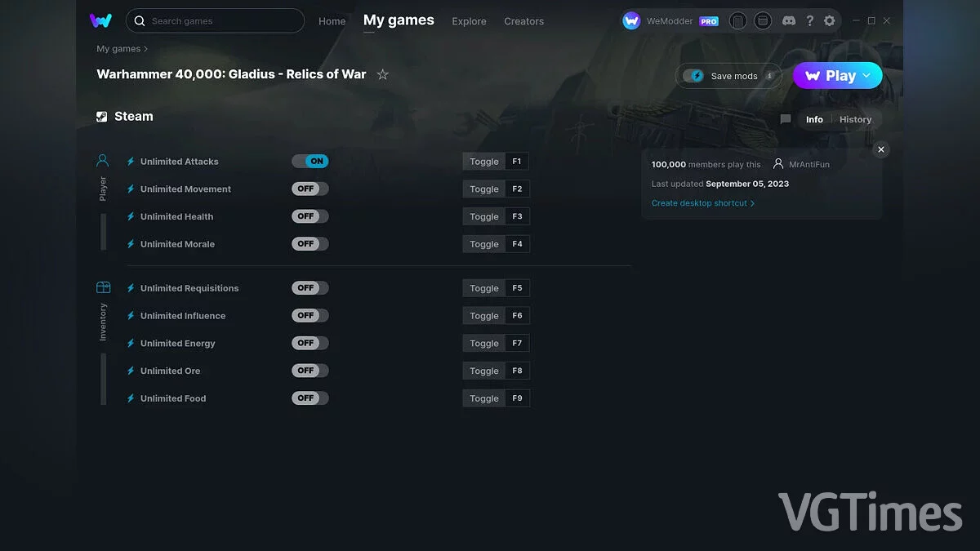The image size is (980, 551).
Task: Click Toggle button for F5 hotkey
Action: click(484, 288)
